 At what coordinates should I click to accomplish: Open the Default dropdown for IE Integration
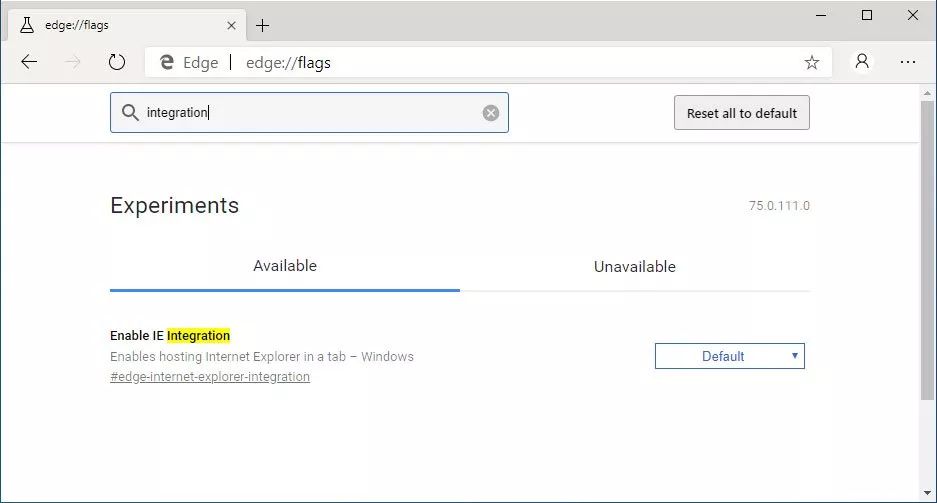coord(730,356)
